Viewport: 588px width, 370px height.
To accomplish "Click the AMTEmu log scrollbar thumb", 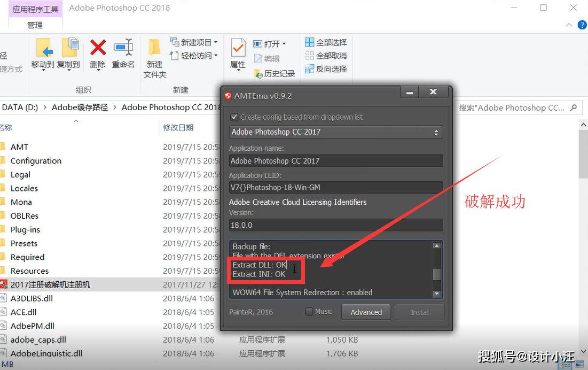I will tap(436, 274).
